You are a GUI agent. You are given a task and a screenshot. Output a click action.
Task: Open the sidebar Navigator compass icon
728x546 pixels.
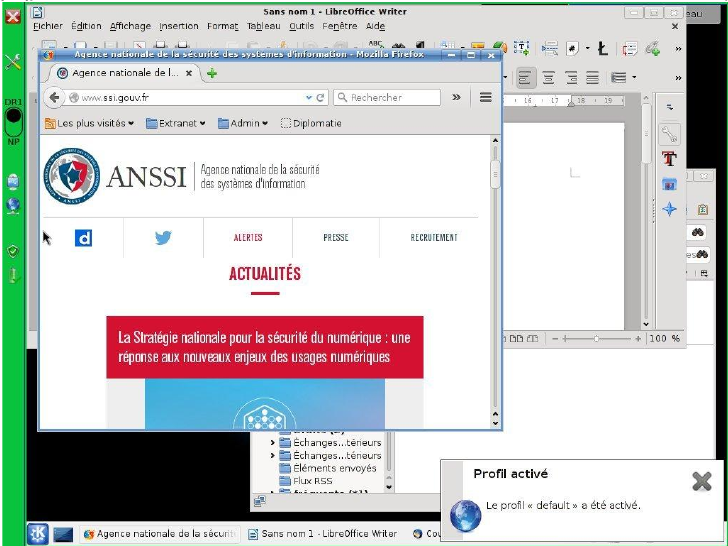[x=669, y=208]
